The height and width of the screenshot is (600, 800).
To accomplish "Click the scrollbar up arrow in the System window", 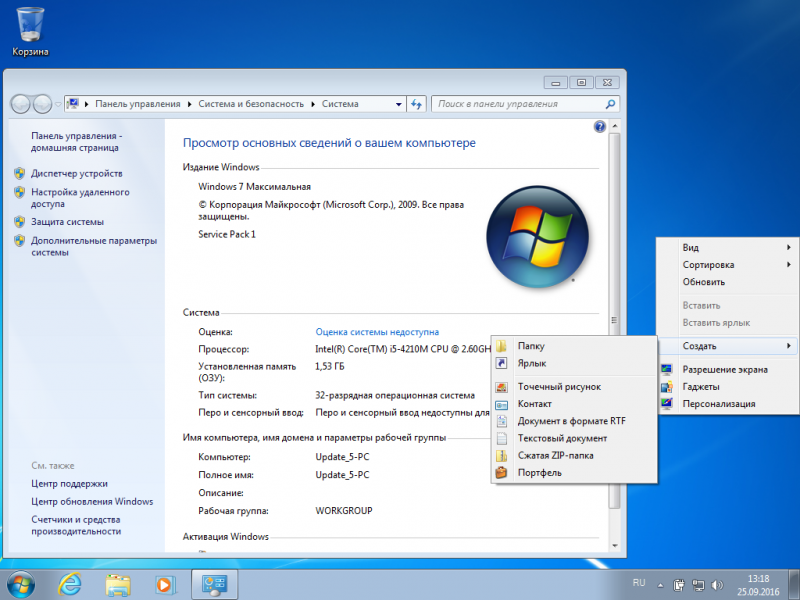I will pyautogui.click(x=615, y=126).
